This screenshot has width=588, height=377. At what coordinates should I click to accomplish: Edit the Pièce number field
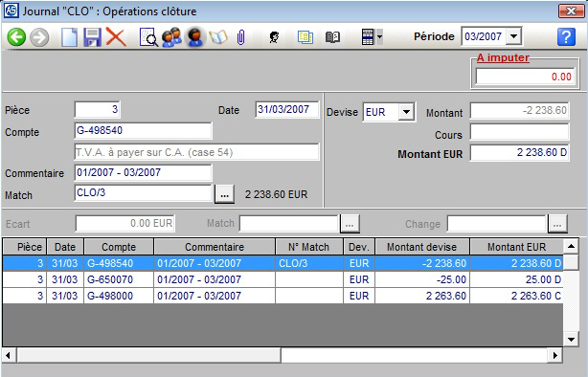(x=97, y=109)
